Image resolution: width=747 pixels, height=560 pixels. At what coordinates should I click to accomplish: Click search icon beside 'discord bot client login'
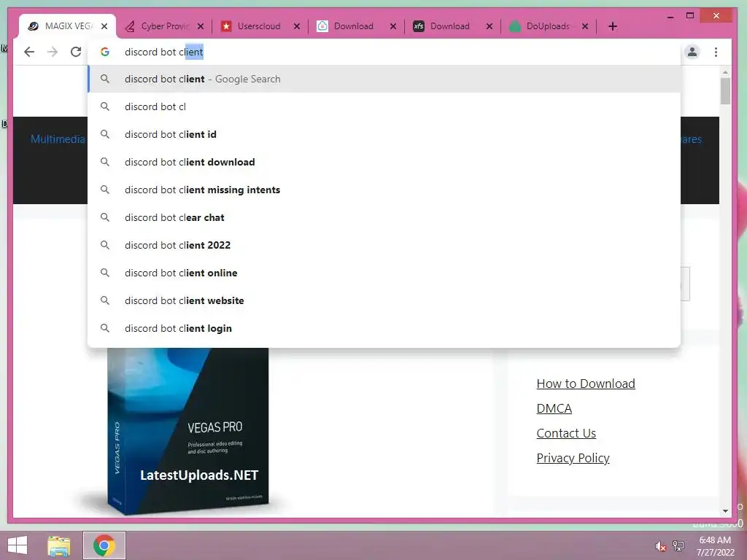[x=105, y=328]
